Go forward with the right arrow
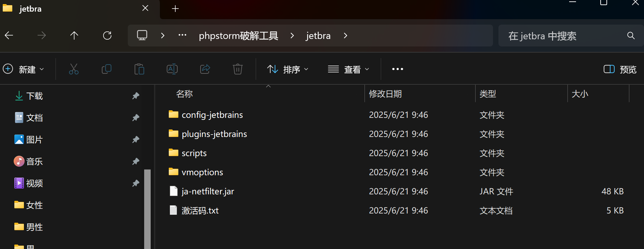Screen dimensions: 644x249 (x=42, y=35)
